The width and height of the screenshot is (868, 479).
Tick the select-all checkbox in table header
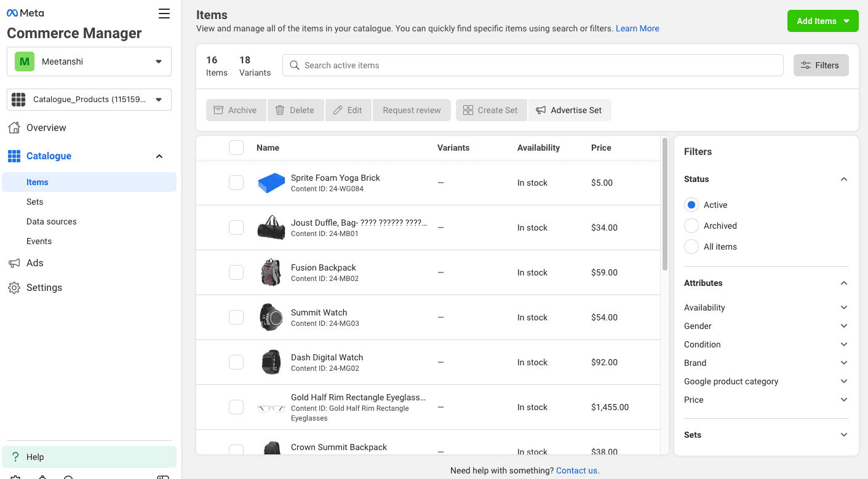pyautogui.click(x=236, y=148)
